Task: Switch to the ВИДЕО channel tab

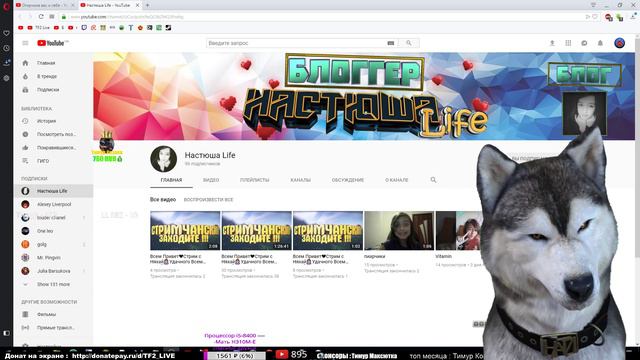Action: [211, 180]
